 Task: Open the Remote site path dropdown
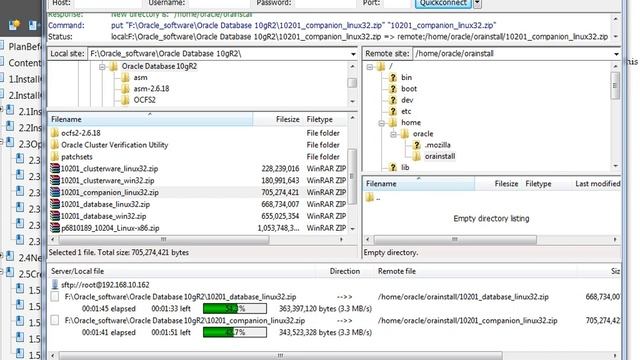pyautogui.click(x=616, y=54)
